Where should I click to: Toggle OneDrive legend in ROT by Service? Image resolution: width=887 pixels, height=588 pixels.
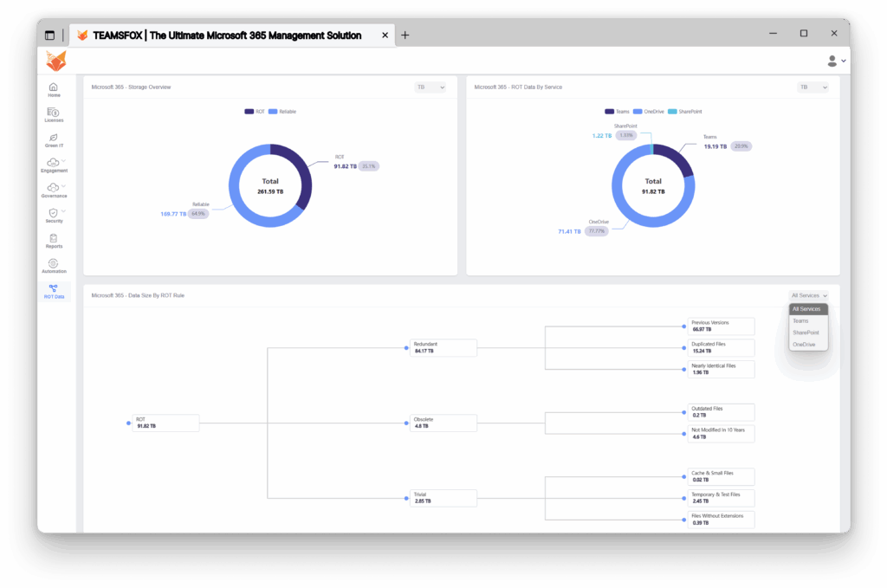(x=649, y=112)
